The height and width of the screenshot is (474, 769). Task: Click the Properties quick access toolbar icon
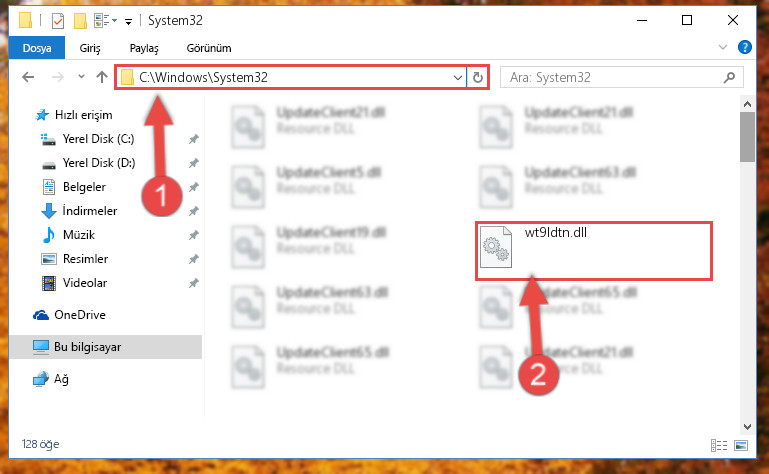[x=58, y=21]
